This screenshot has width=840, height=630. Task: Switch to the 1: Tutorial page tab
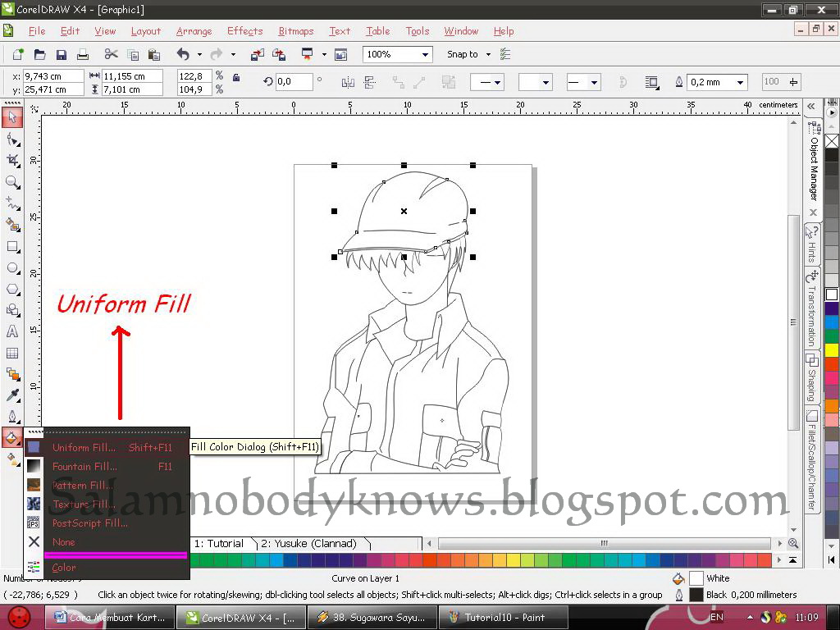tap(218, 544)
